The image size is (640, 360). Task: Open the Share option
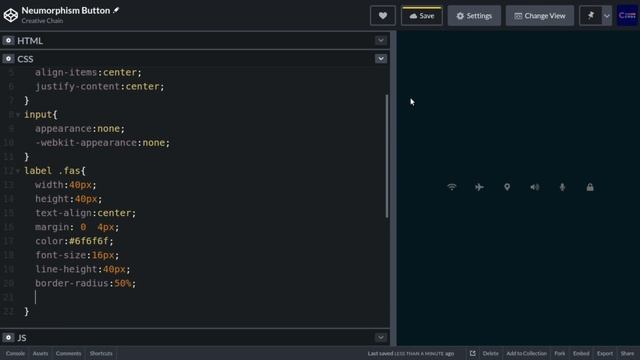click(627, 353)
